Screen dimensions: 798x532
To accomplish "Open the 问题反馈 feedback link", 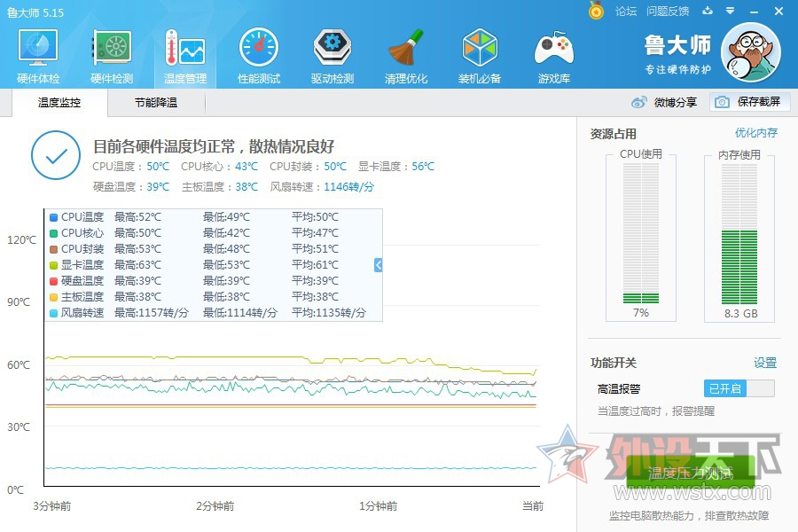I will (668, 12).
